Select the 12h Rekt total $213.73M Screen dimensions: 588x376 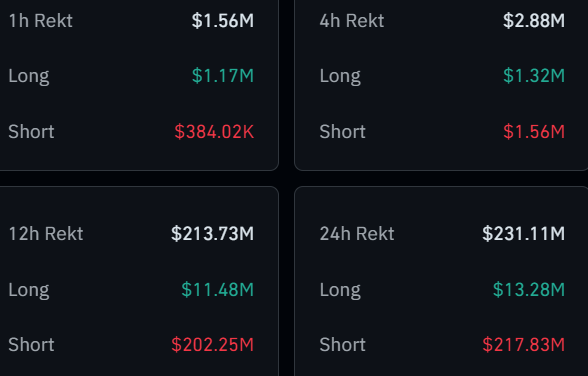tap(213, 234)
